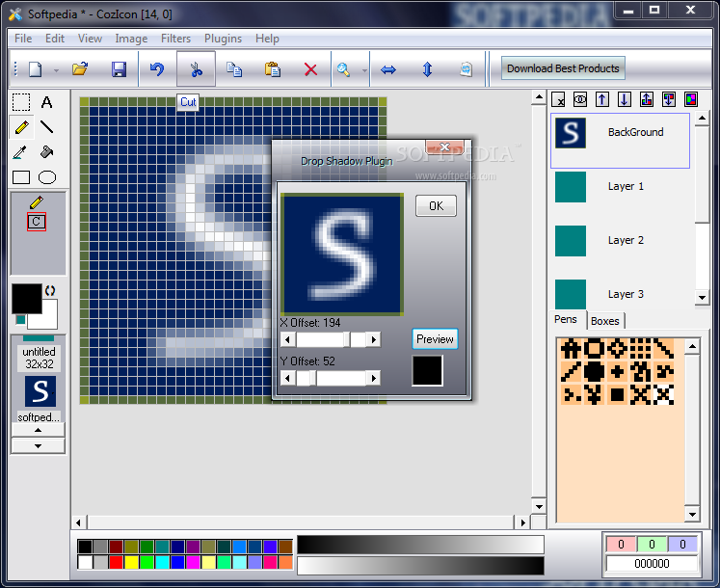Move layer up in layers panel
Image resolution: width=720 pixels, height=588 pixels.
coord(602,99)
